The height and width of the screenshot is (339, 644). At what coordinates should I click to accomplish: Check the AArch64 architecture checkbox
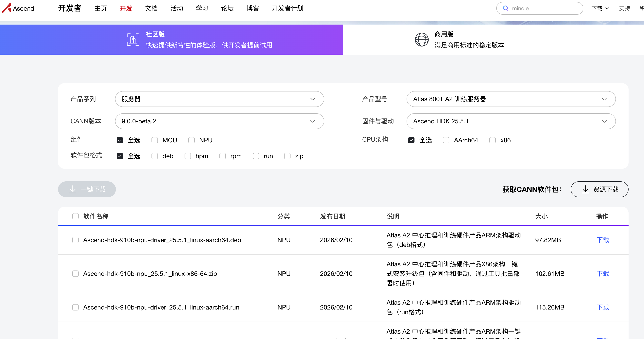coord(446,140)
